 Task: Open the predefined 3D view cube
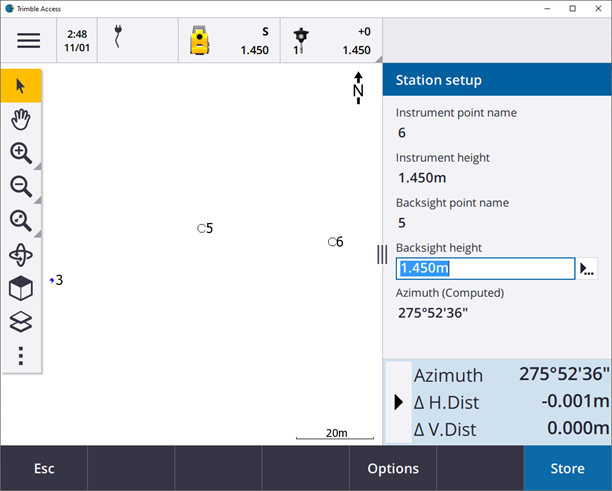point(21,288)
